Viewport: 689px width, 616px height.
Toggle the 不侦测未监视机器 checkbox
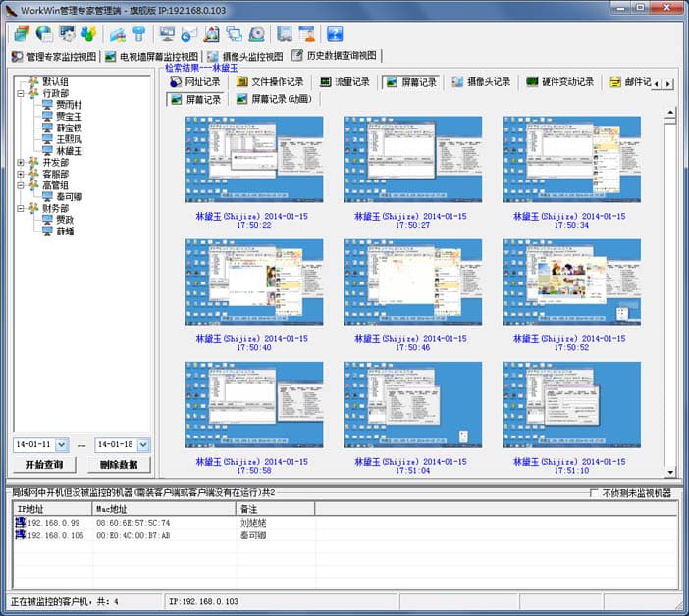click(x=593, y=493)
